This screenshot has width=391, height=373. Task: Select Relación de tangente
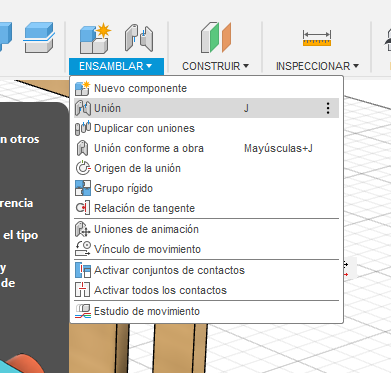(206, 208)
